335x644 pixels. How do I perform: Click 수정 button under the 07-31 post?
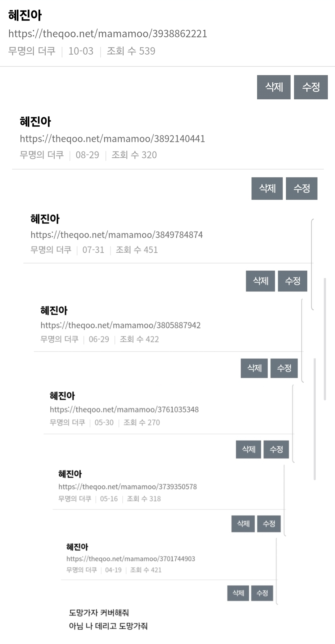(292, 281)
